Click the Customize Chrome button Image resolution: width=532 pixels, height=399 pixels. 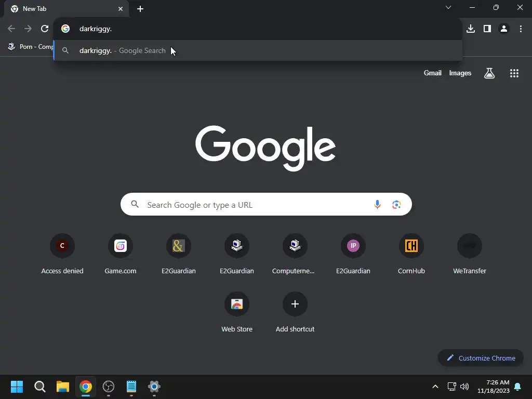coord(481,358)
